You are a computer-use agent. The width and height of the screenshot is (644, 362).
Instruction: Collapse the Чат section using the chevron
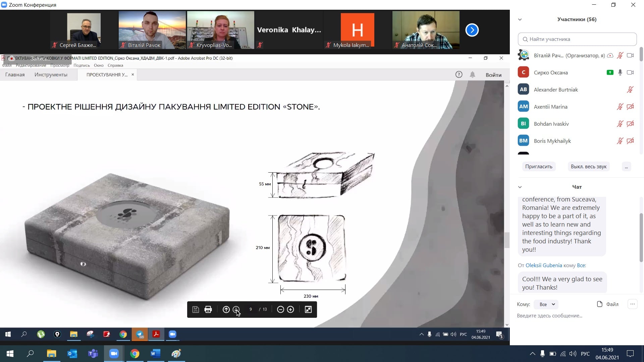520,187
